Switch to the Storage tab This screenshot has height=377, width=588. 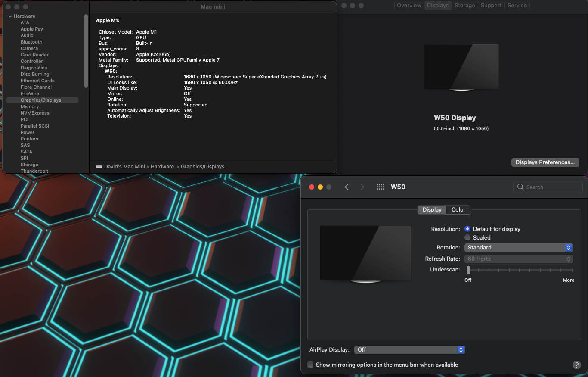(464, 6)
